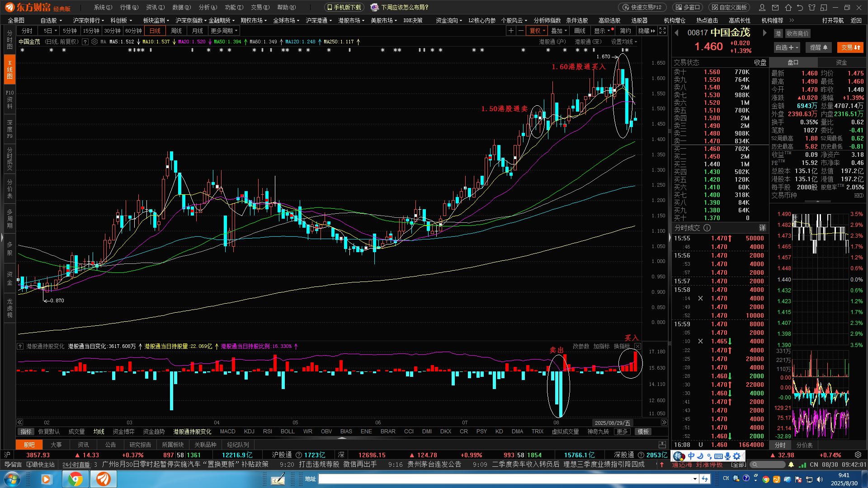Open Chrome from the taskbar

75,479
